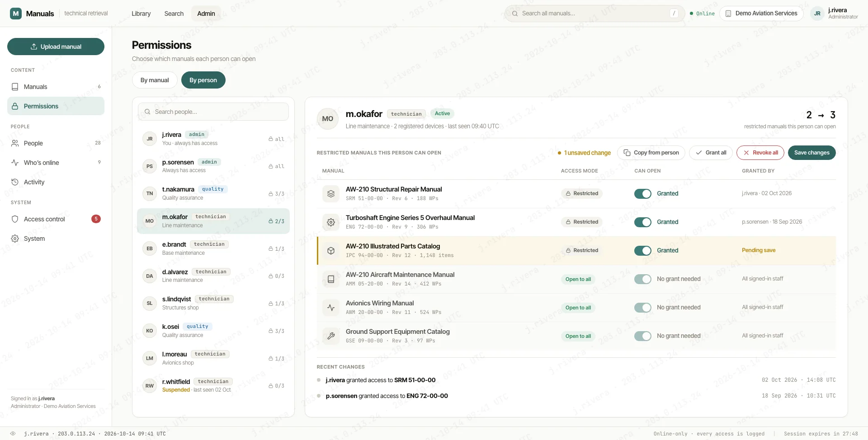Click the stacked-layers icon for Structural Repair Manual
Screen dimensions: 868x440
point(331,194)
